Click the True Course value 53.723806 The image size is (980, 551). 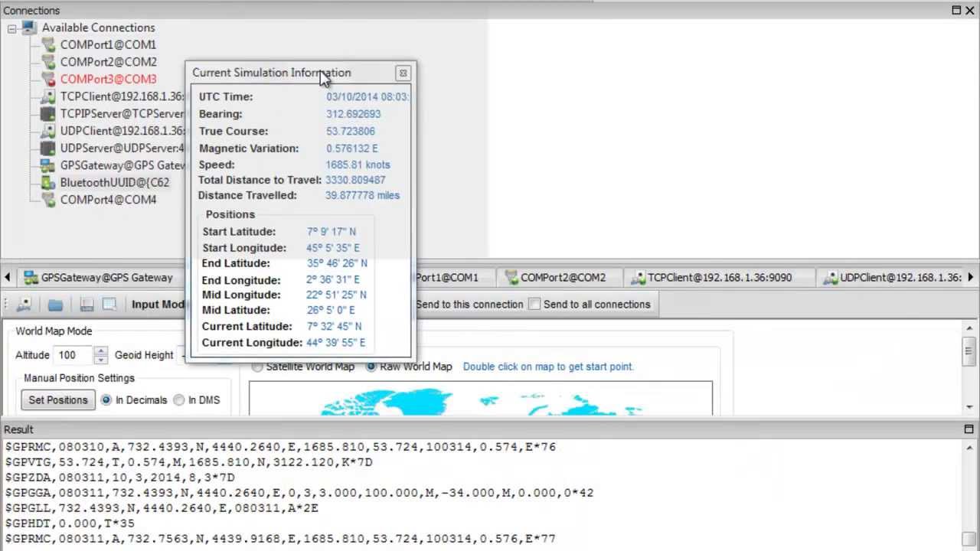coord(351,131)
